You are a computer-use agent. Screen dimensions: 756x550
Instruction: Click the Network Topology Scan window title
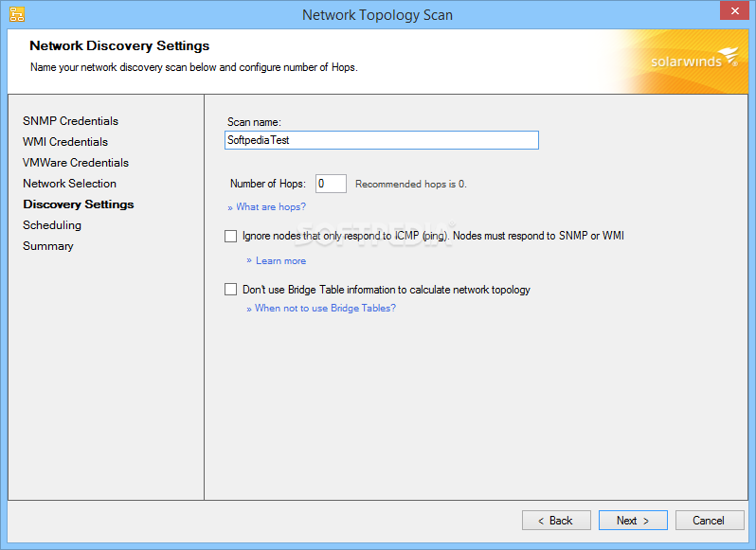[x=377, y=15]
